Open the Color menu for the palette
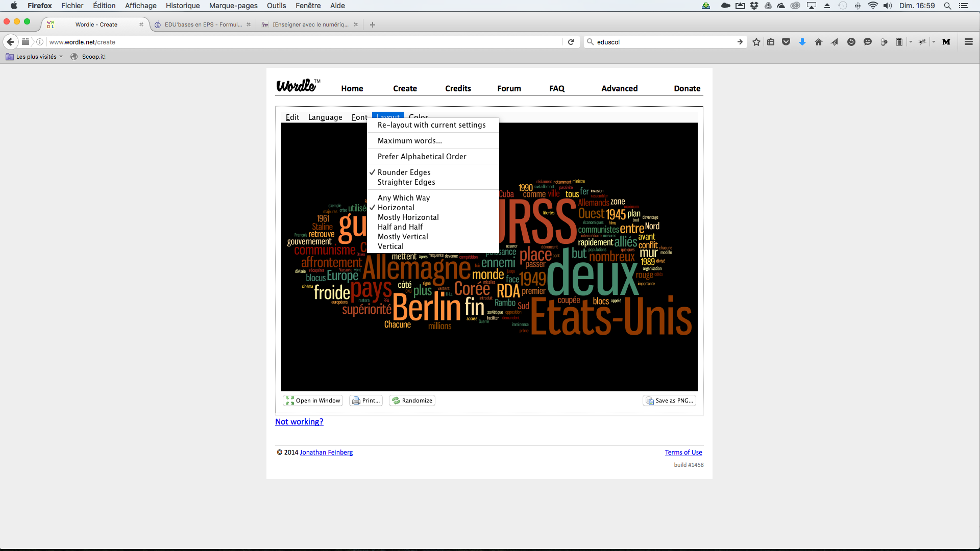Viewport: 980px width, 551px height. [419, 115]
